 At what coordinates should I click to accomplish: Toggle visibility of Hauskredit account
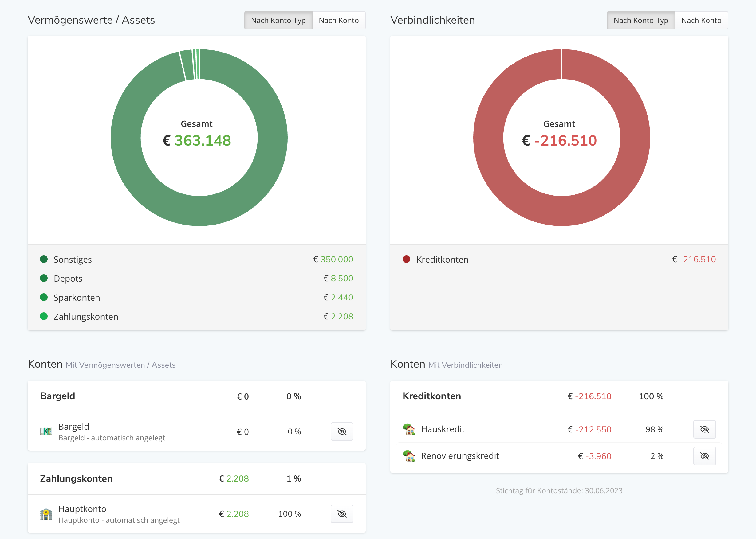(704, 429)
